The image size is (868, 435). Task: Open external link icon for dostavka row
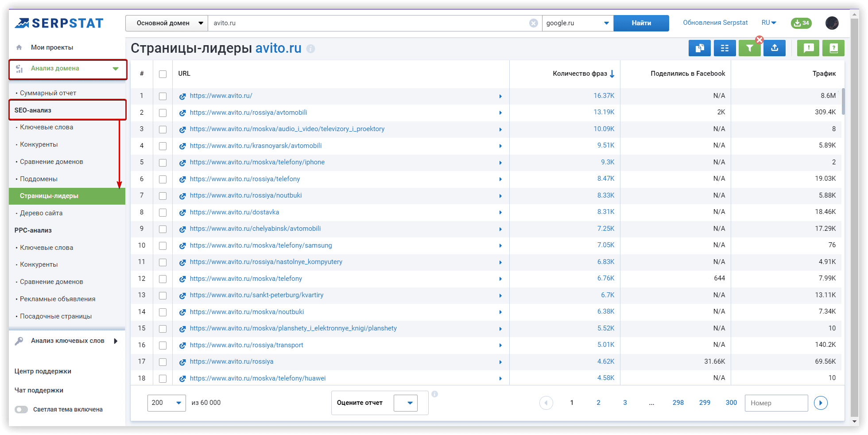pos(182,213)
